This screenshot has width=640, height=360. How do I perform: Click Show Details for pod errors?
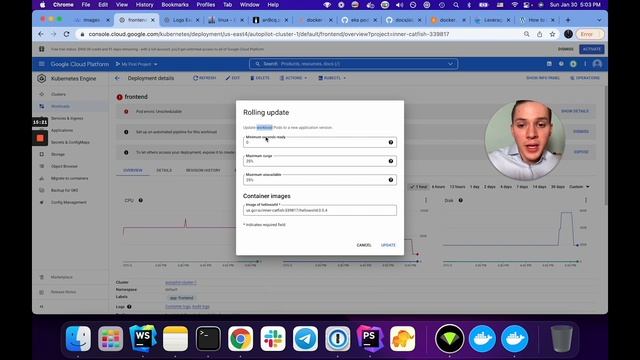point(575,111)
